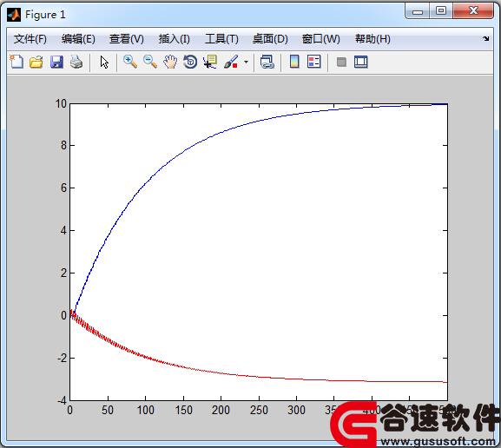Image resolution: width=501 pixels, height=448 pixels.
Task: Click y-axis tick label -2
Action: pyautogui.click(x=63, y=359)
